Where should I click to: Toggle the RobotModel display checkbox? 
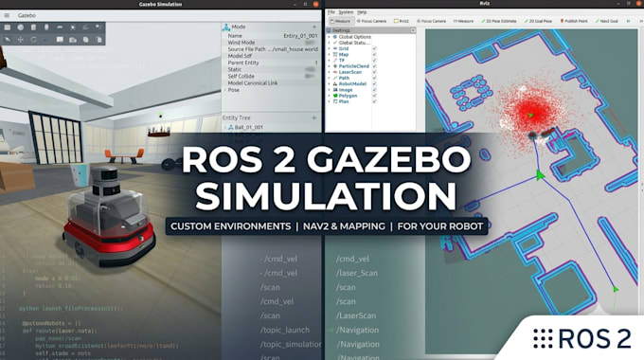click(x=374, y=83)
